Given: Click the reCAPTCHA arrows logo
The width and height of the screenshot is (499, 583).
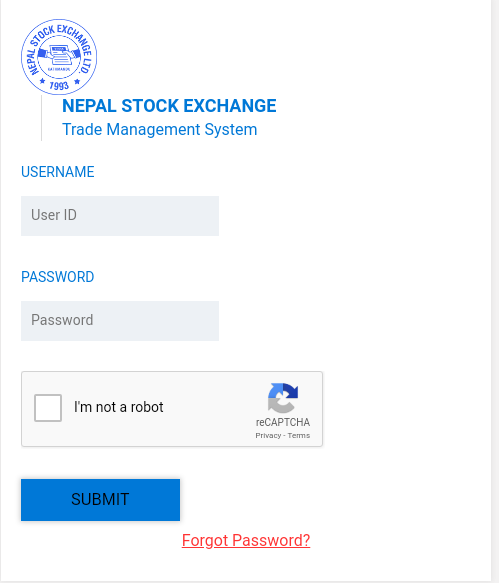Looking at the screenshot, I should click(x=283, y=398).
